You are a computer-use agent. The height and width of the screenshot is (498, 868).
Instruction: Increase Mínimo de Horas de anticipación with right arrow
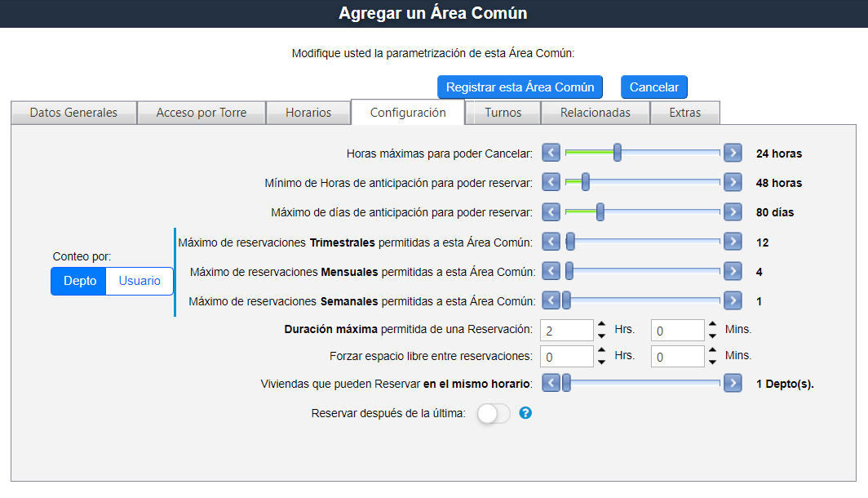732,182
